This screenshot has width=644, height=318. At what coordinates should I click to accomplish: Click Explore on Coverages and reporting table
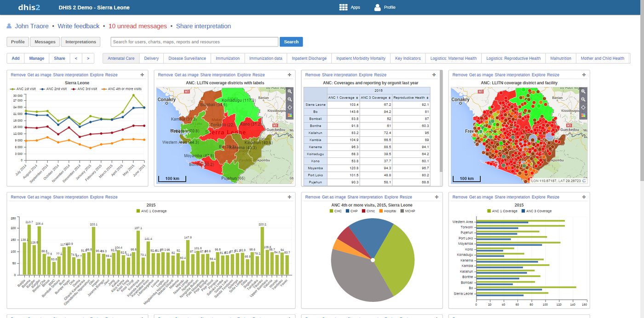point(366,75)
